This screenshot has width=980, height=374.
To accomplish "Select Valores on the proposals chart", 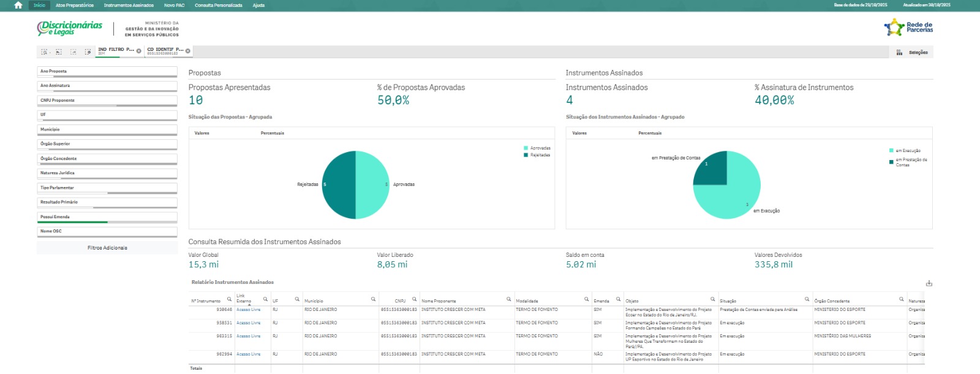I will click(202, 133).
